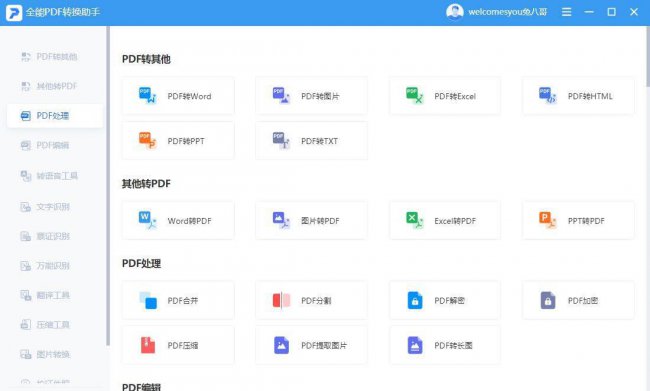Select PDF转其他 in the sidebar

(55, 56)
